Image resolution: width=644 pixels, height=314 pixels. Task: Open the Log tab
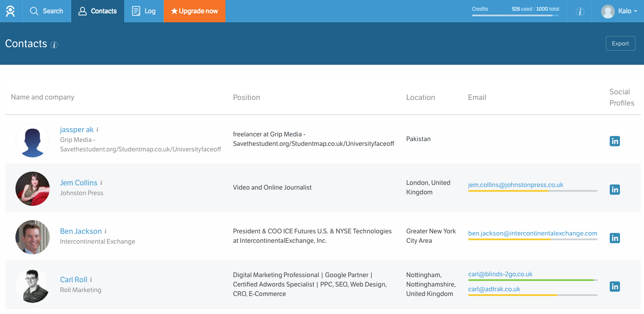pos(144,11)
